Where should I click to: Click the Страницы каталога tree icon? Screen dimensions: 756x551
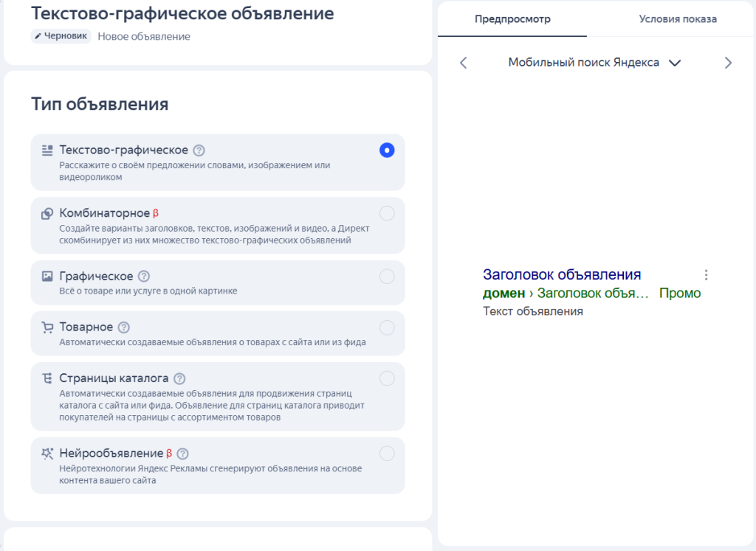47,378
